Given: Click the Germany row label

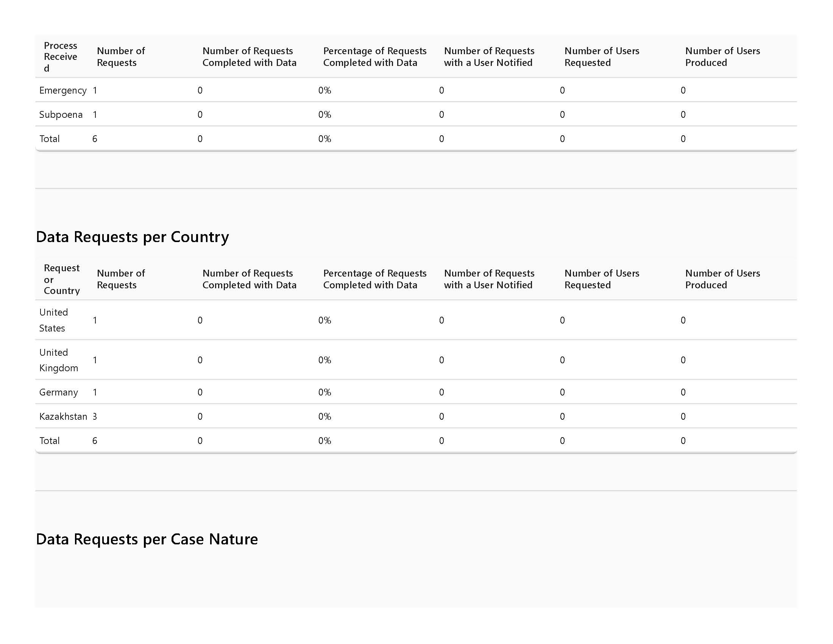Looking at the screenshot, I should click(59, 392).
